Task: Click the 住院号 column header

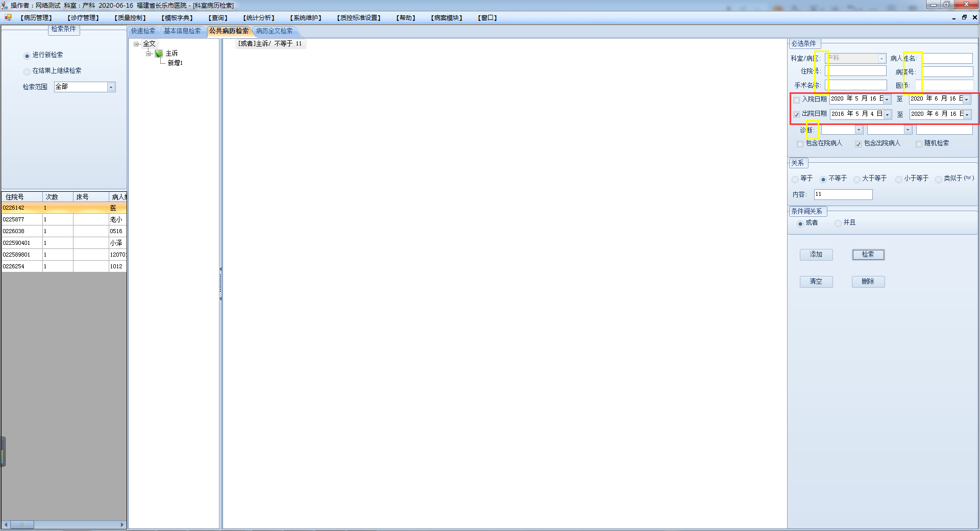Action: [22, 197]
